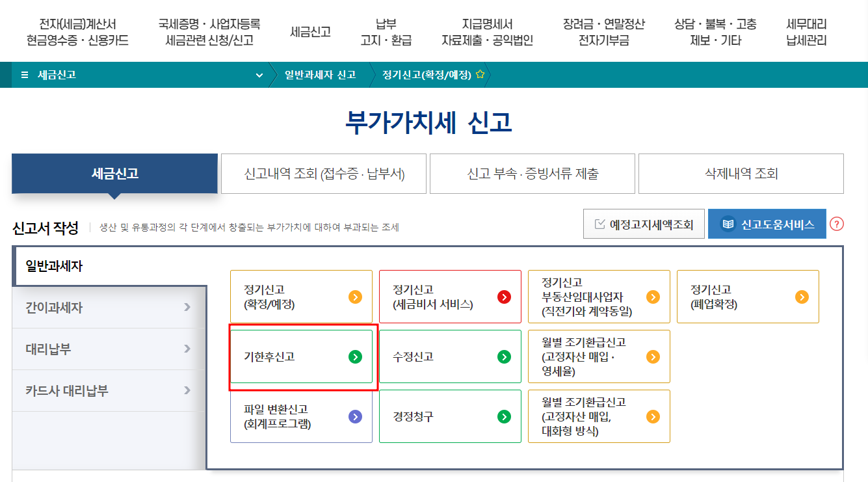The image size is (868, 482).
Task: Select the 수정신고 card
Action: point(450,356)
